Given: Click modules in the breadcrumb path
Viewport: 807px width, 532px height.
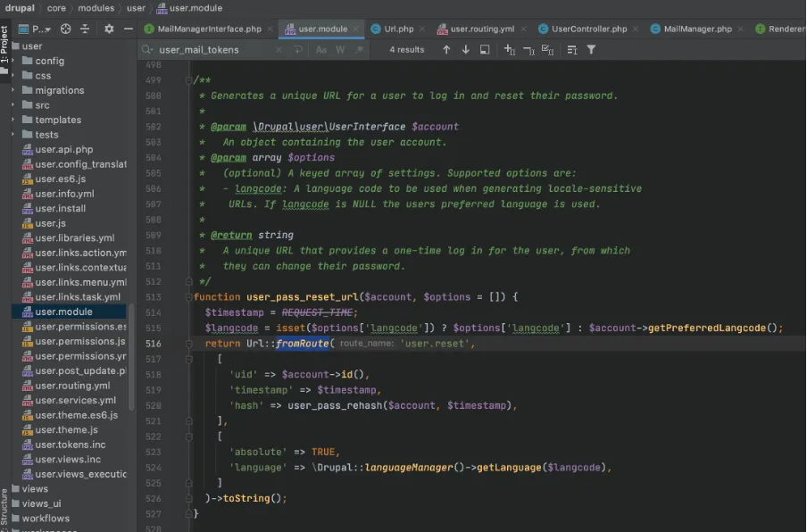Looking at the screenshot, I should pos(96,8).
